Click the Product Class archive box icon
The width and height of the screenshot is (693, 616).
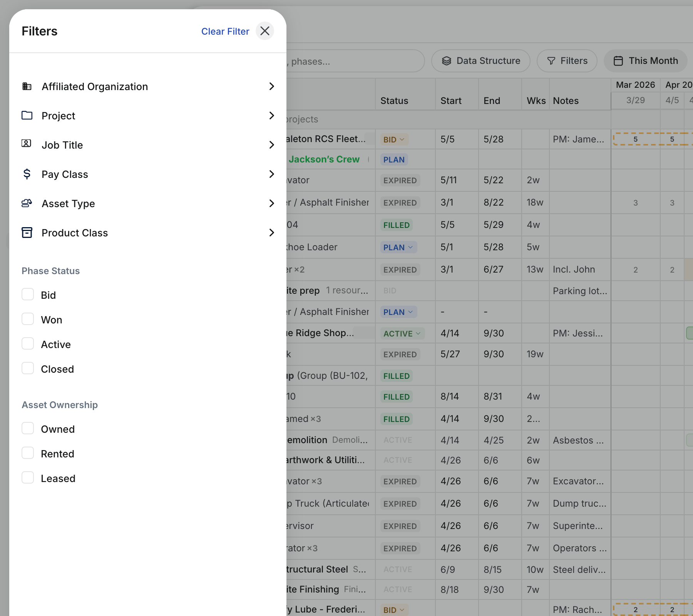(x=27, y=233)
